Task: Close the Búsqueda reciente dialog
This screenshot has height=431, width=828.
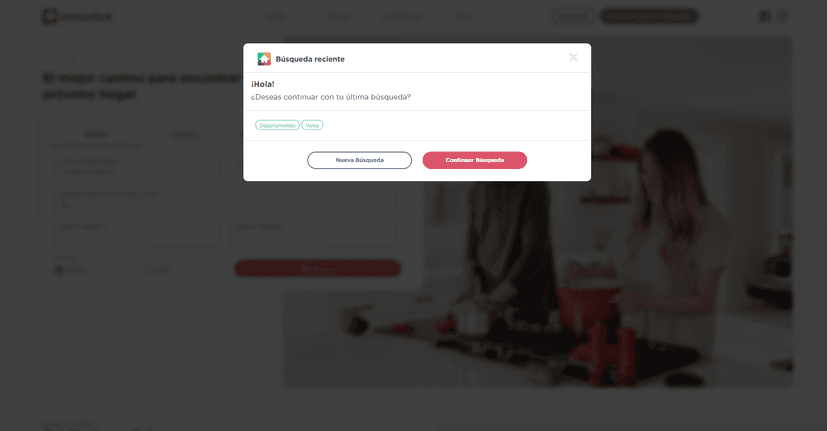Action: [573, 58]
